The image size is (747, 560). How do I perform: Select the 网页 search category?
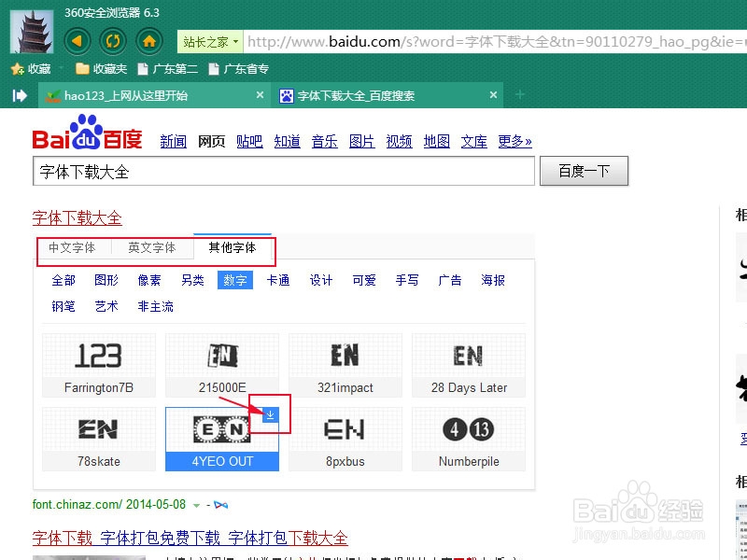click(x=212, y=142)
